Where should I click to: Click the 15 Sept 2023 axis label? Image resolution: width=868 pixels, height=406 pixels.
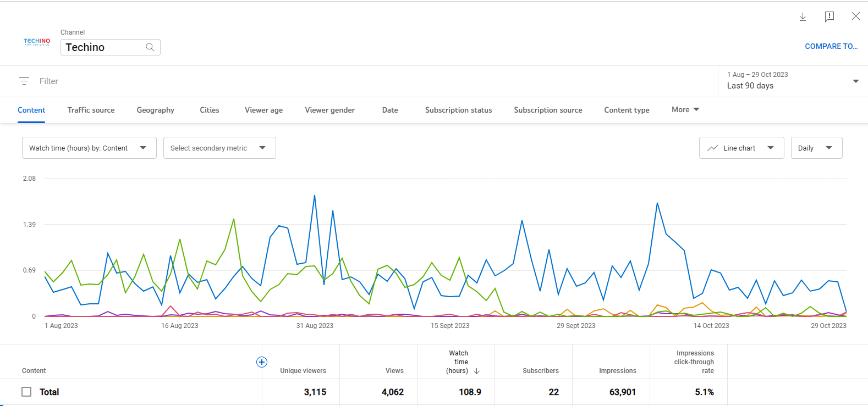450,326
